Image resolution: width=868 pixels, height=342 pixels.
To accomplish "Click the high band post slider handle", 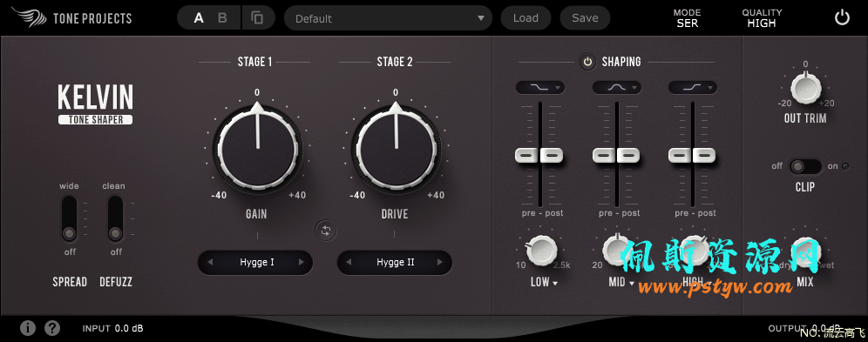I will (x=704, y=155).
